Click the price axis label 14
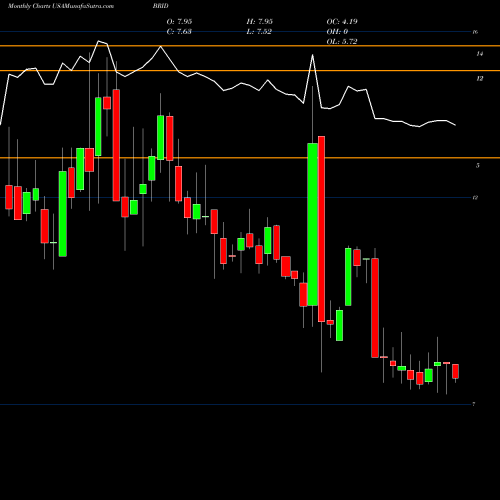This screenshot has width=500, height=500. point(480,54)
